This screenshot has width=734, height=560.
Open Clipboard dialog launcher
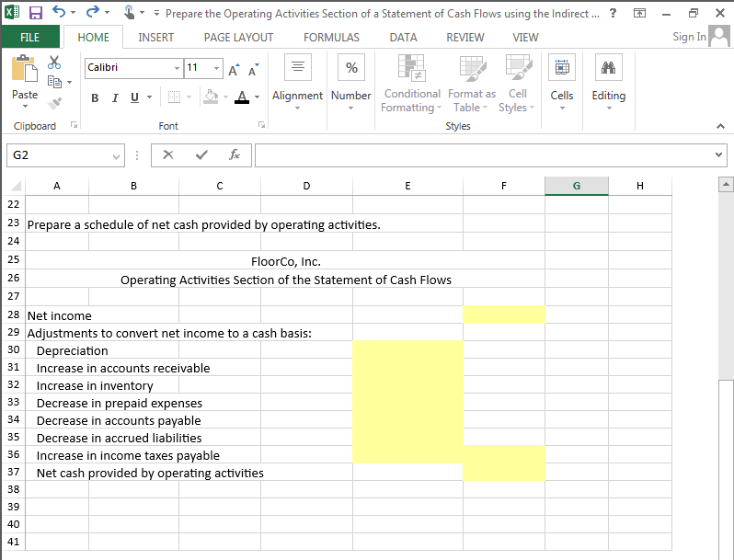click(74, 124)
